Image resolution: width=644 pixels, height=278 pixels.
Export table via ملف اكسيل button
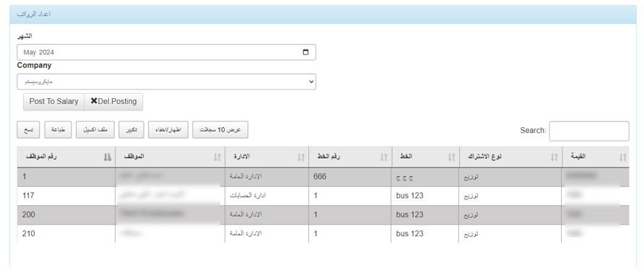point(95,130)
